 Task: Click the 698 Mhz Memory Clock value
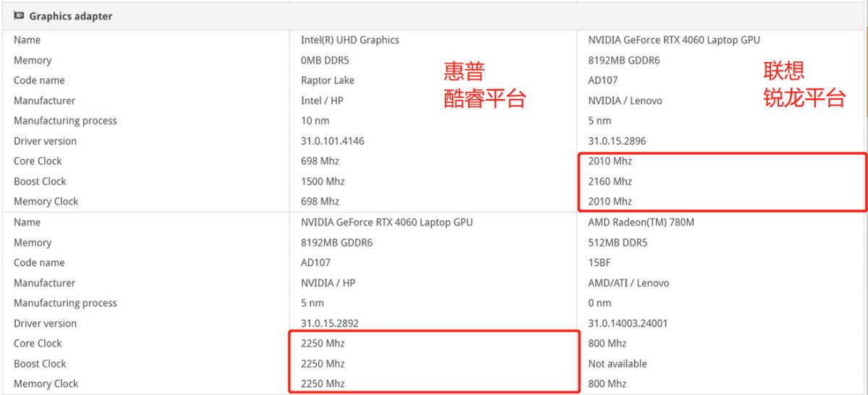pyautogui.click(x=320, y=202)
